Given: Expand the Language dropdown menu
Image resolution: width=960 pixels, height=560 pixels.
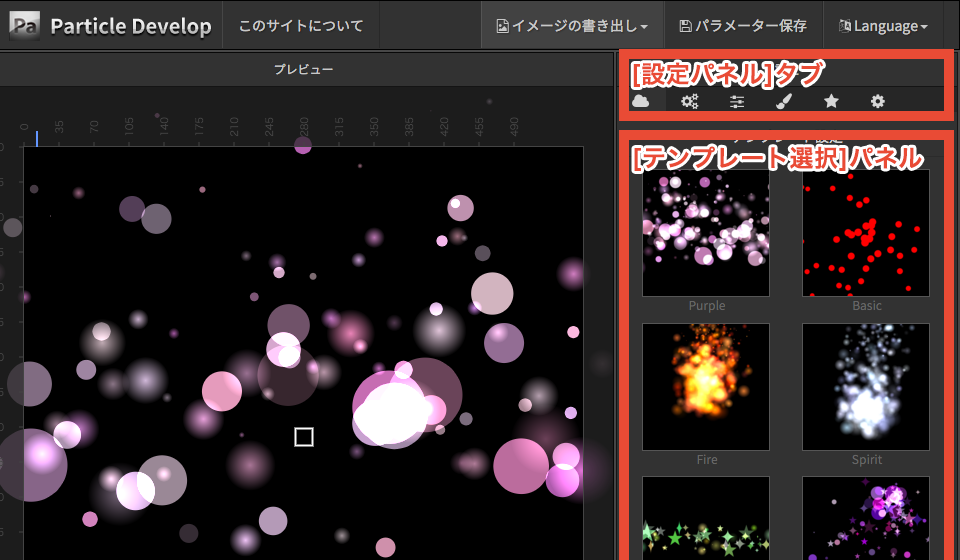Looking at the screenshot, I should pyautogui.click(x=882, y=26).
